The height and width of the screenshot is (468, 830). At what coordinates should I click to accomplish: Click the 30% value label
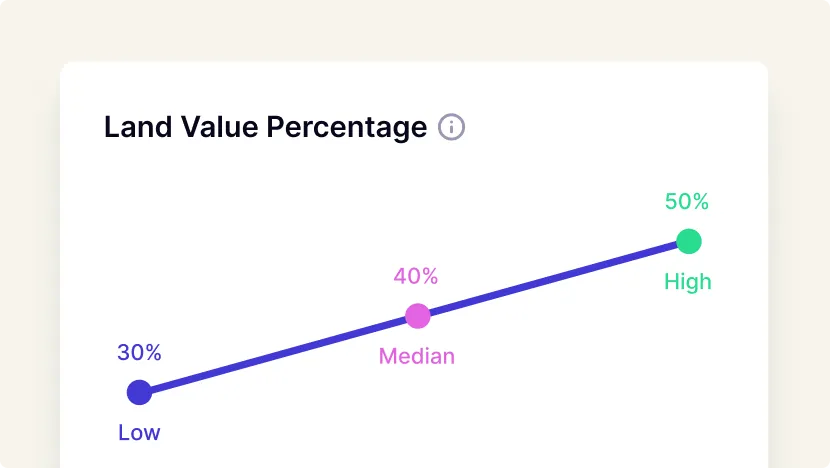pos(139,353)
